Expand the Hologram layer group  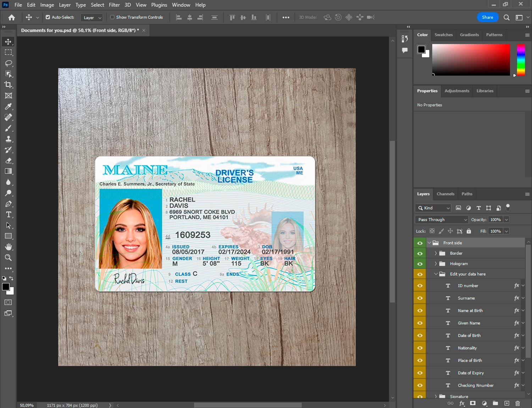(436, 264)
